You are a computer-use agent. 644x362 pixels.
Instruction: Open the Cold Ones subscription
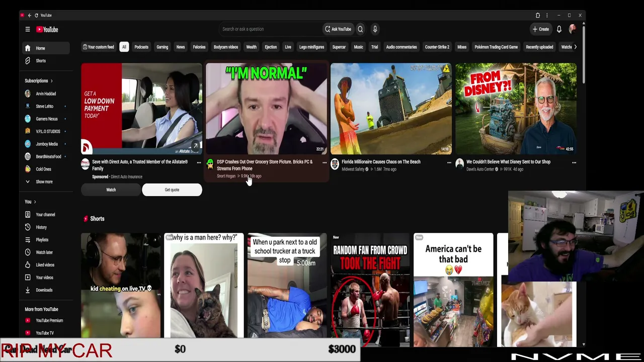point(47,169)
